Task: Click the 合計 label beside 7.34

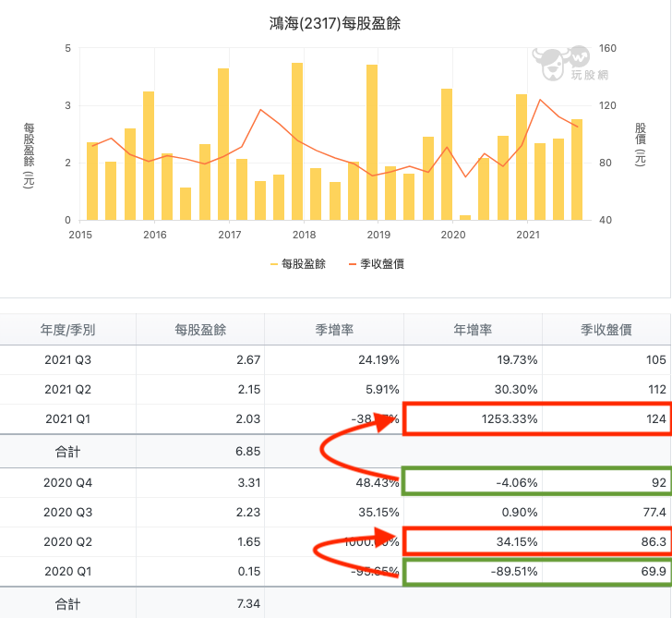Action: pos(67,604)
